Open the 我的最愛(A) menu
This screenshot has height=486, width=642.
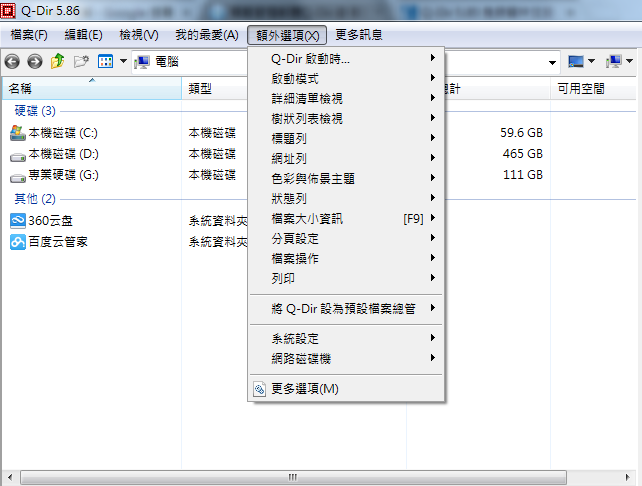point(207,35)
